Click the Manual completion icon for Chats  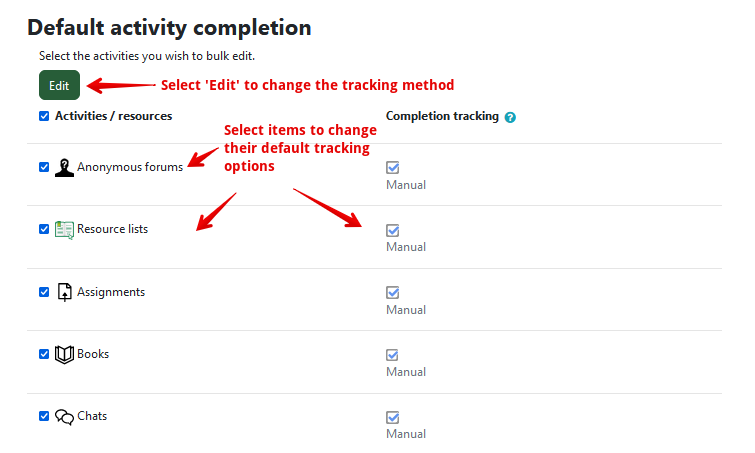click(393, 417)
